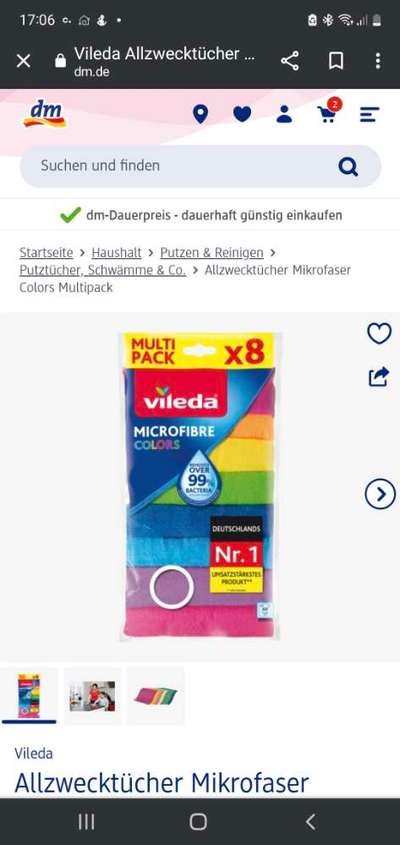Tap the dm logo
The width and height of the screenshot is (400, 845).
[45, 113]
